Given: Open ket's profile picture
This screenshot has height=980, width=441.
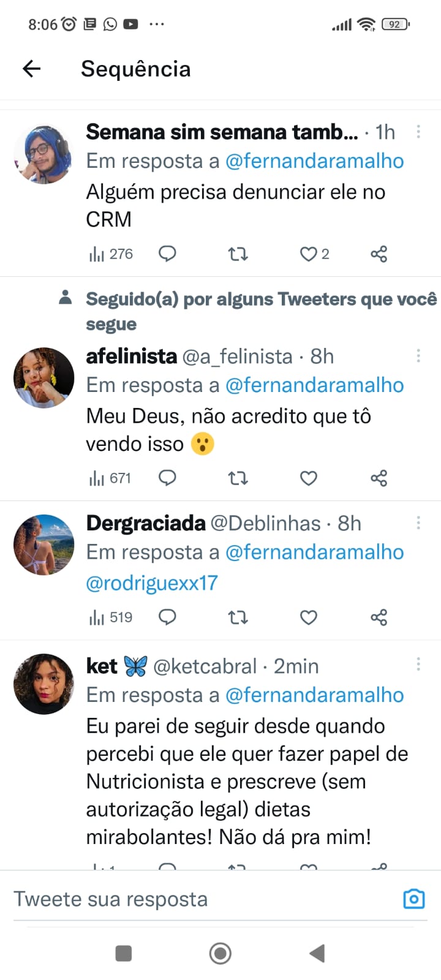Looking at the screenshot, I should pos(43,684).
